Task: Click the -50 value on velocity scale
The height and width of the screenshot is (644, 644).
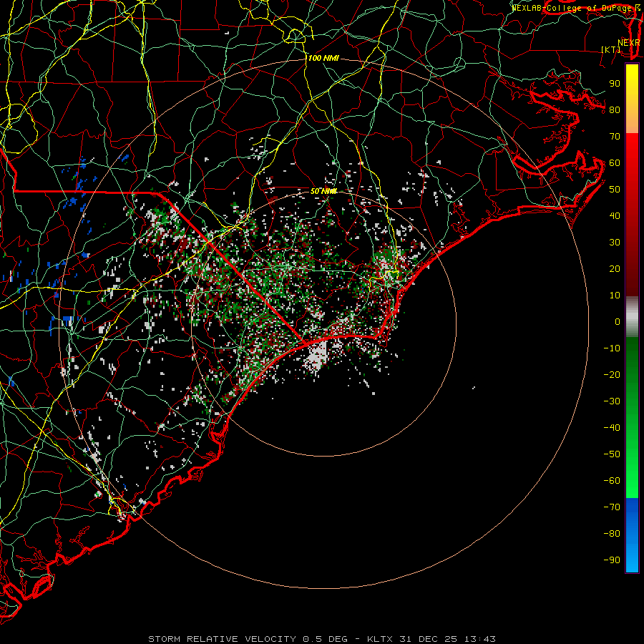Action: (612, 454)
